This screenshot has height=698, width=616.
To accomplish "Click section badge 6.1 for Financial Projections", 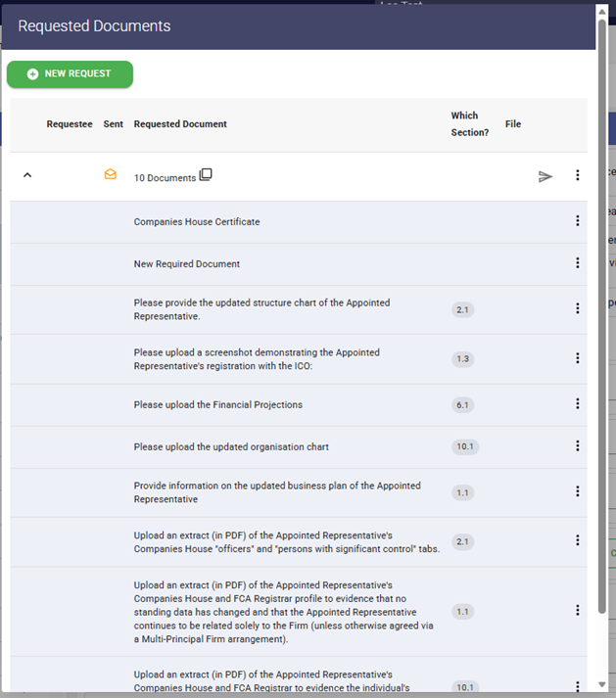I will coord(463,404).
